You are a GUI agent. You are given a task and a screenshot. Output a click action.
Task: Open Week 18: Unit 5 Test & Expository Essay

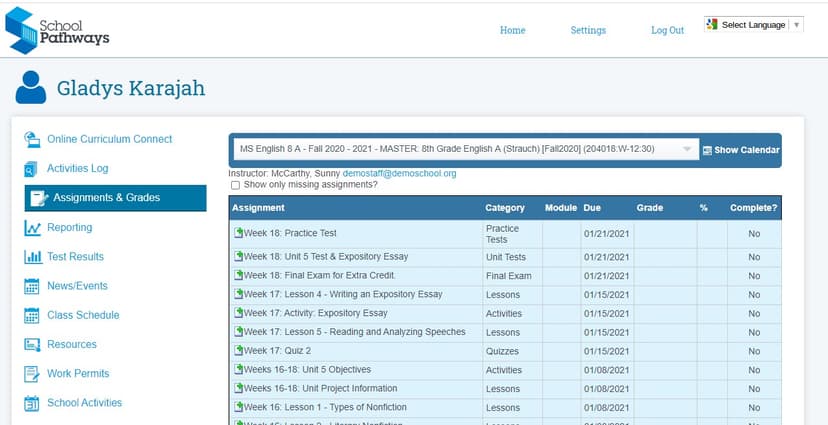tap(326, 257)
